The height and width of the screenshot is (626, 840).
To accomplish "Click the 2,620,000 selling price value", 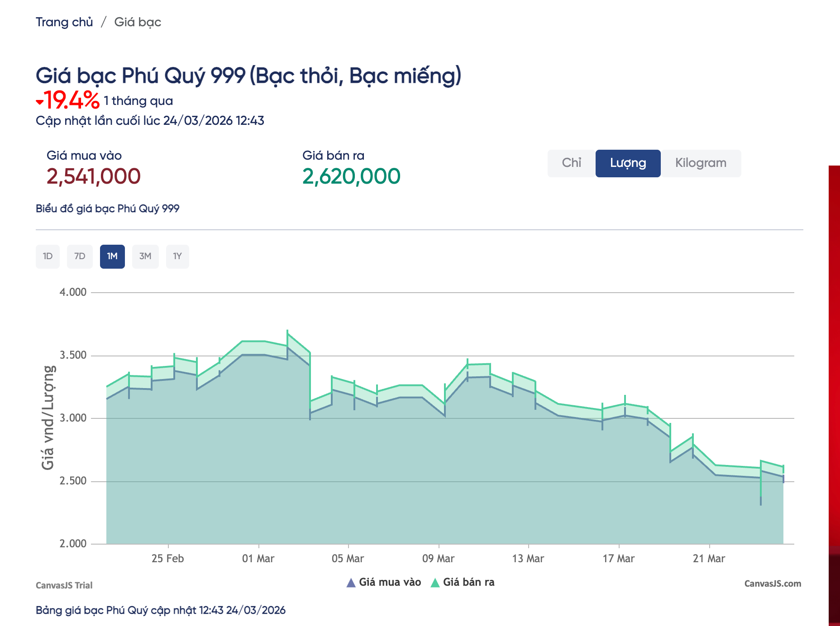I will (351, 176).
